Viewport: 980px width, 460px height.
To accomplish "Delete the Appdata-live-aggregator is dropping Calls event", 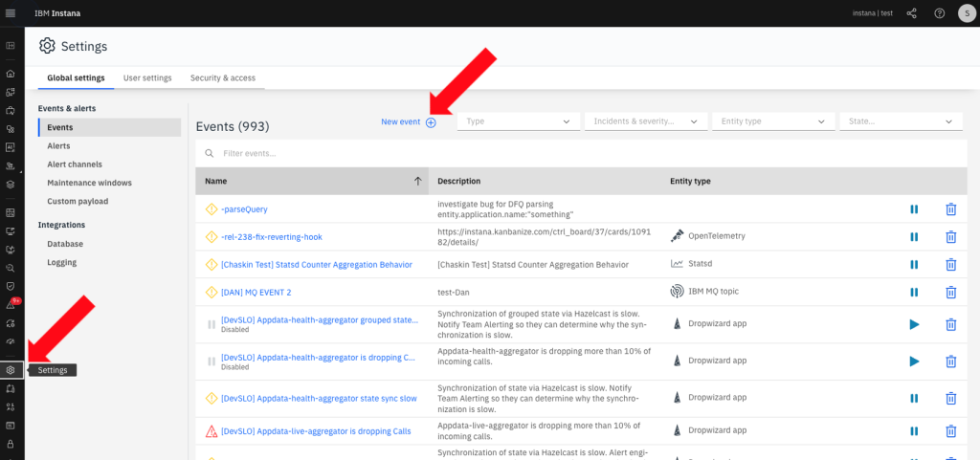I will click(x=950, y=431).
